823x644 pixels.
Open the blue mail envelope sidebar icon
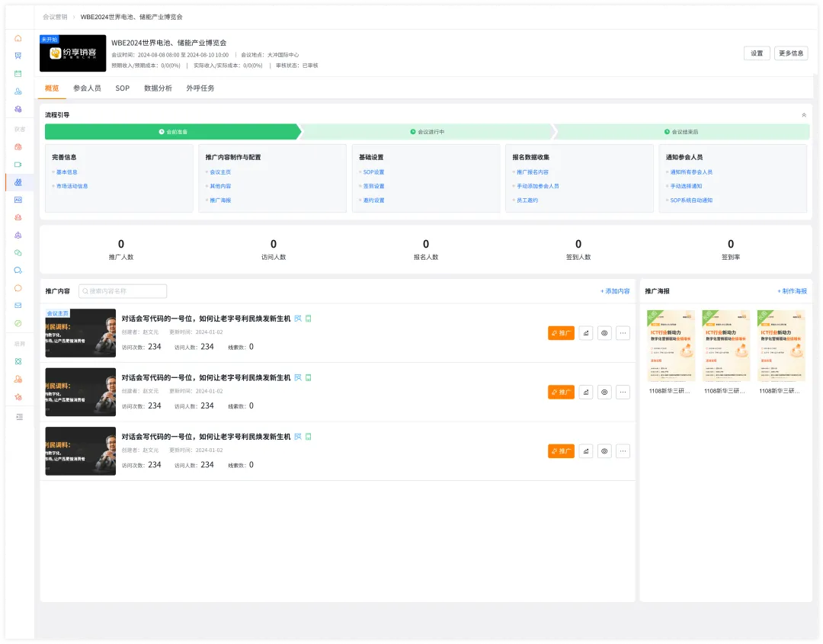pyautogui.click(x=18, y=305)
